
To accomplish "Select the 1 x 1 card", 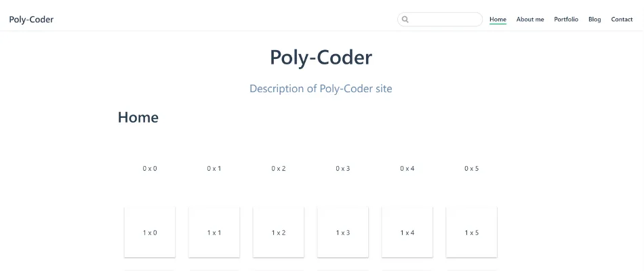I will tap(214, 232).
